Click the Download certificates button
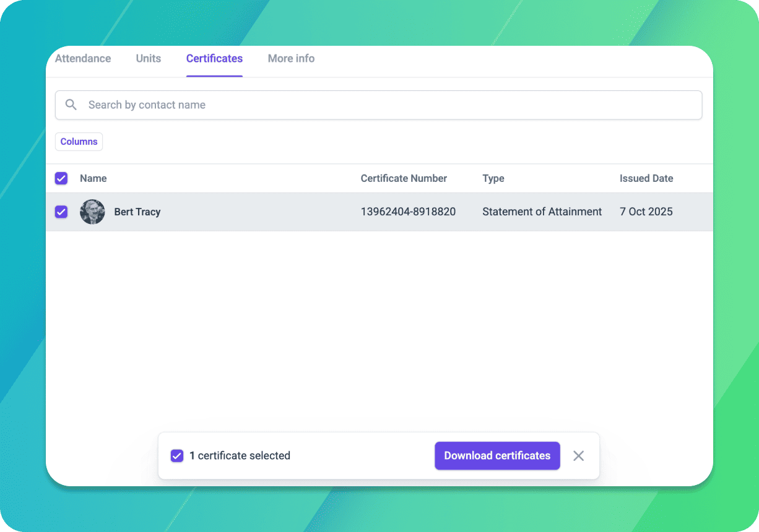This screenshot has width=759, height=532. (497, 456)
